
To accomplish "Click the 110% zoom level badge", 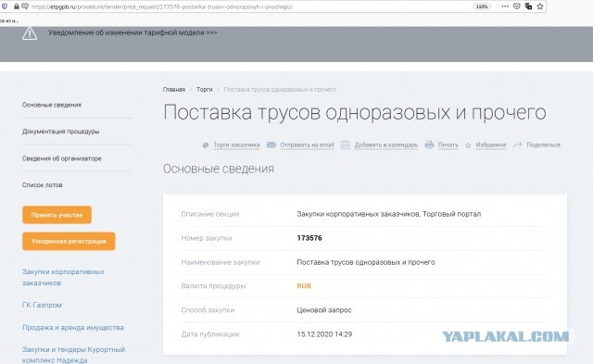I will [x=482, y=6].
